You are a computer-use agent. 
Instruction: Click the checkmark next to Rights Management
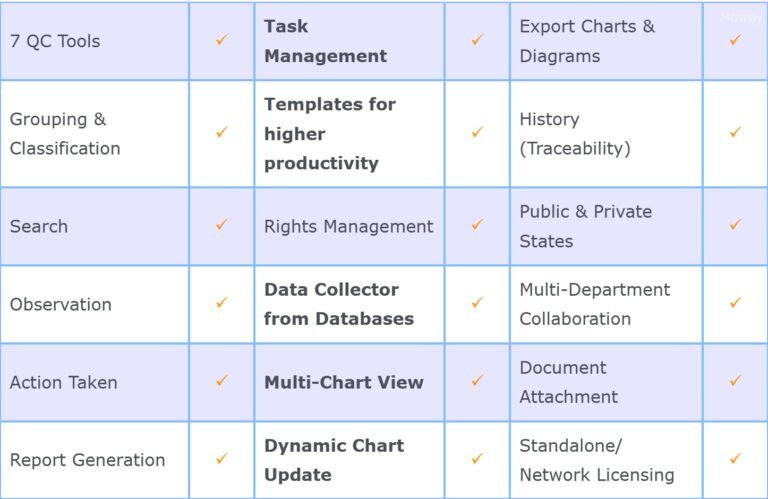(477, 225)
